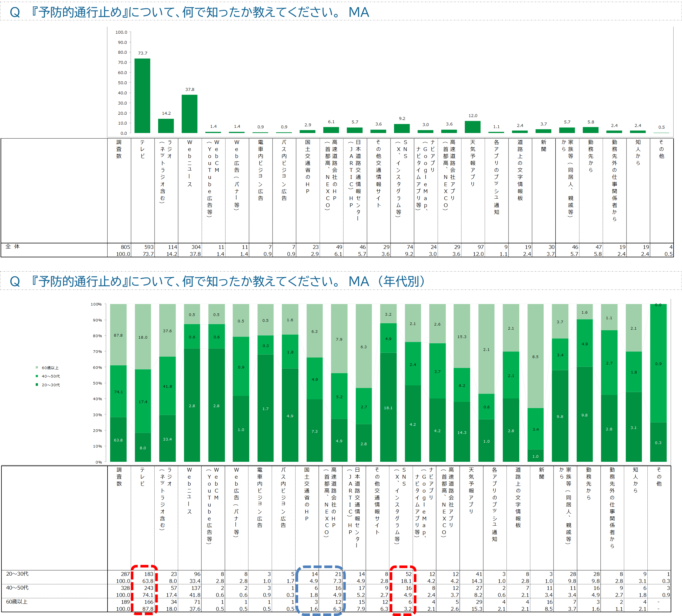The height and width of the screenshot is (616, 682).
Task: Click the 40〜50代 legend color swatch
Action: coord(37,376)
